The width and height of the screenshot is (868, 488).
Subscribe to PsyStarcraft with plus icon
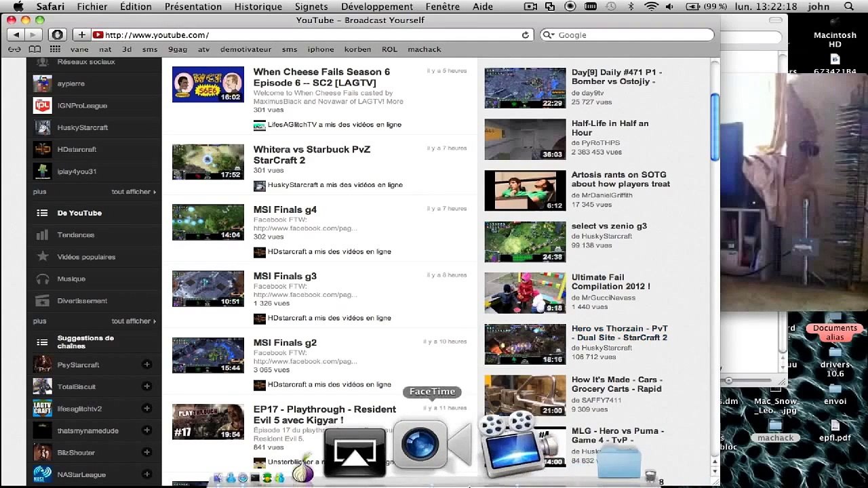pos(146,365)
